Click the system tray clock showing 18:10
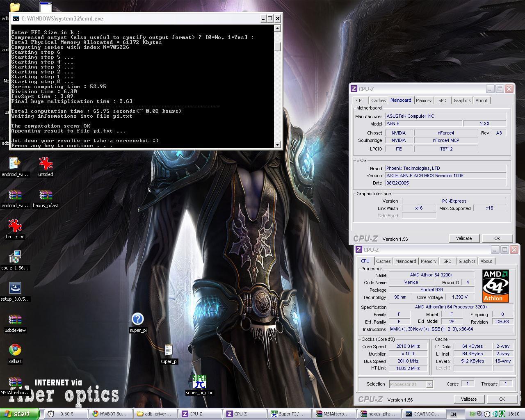Image resolution: width=525 pixels, height=420 pixels. tap(514, 414)
